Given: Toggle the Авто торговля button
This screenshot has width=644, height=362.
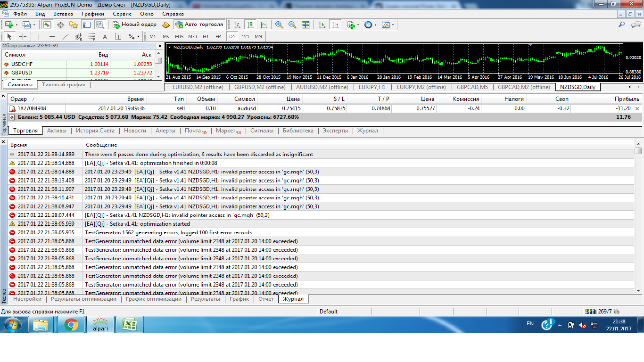Looking at the screenshot, I should pos(199,25).
